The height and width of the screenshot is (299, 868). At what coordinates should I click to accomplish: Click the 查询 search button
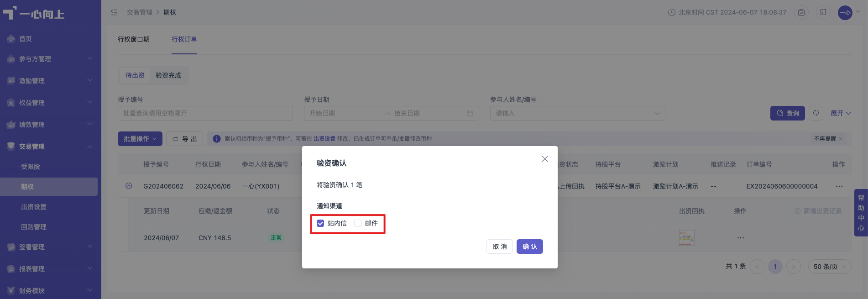[x=788, y=113]
